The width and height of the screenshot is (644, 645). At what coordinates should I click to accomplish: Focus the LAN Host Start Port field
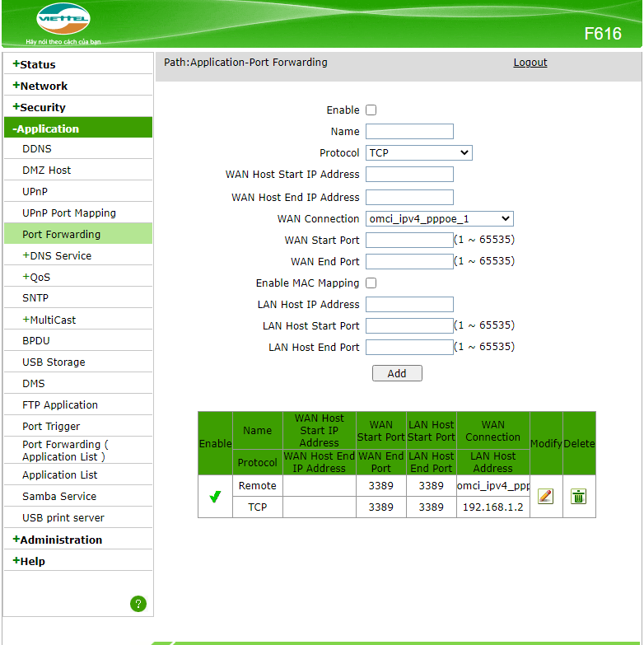[409, 325]
